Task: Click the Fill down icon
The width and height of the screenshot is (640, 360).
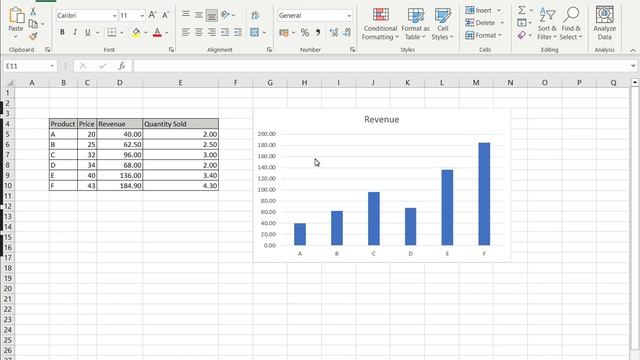Action: pos(522,23)
